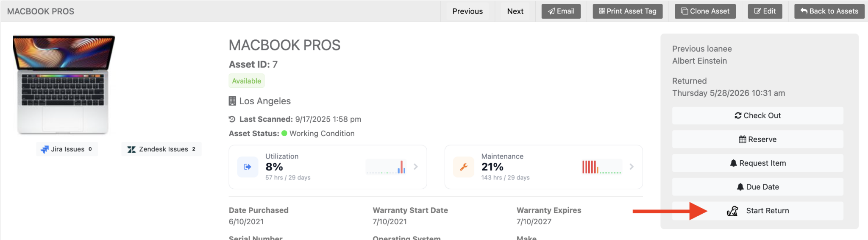The width and height of the screenshot is (868, 240).
Task: Click the Email button
Action: (561, 11)
